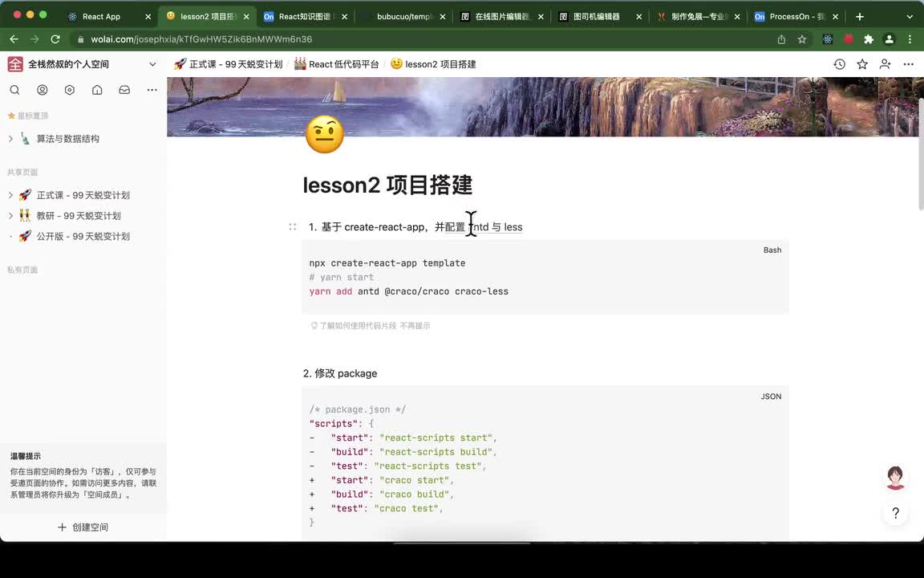Bookmark this tab with star icon
The width and height of the screenshot is (924, 578).
pyautogui.click(x=802, y=39)
